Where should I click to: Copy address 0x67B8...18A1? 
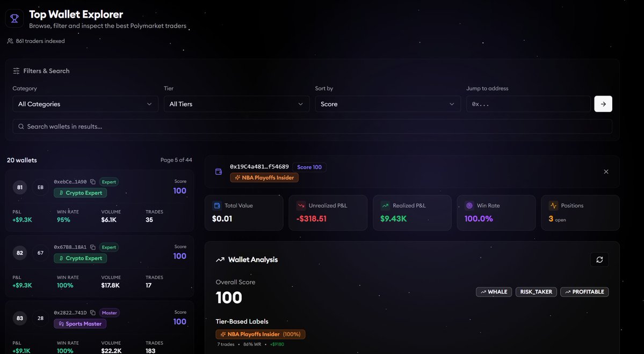pyautogui.click(x=93, y=247)
